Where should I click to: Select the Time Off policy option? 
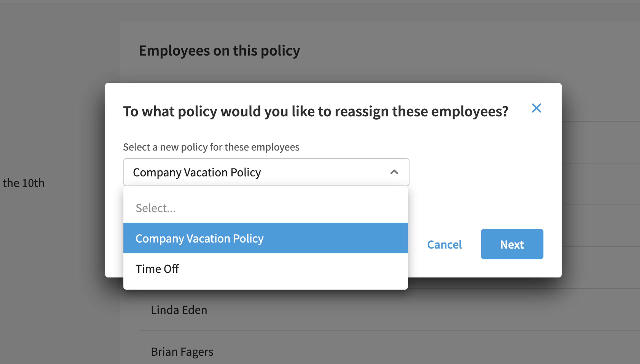coord(265,269)
